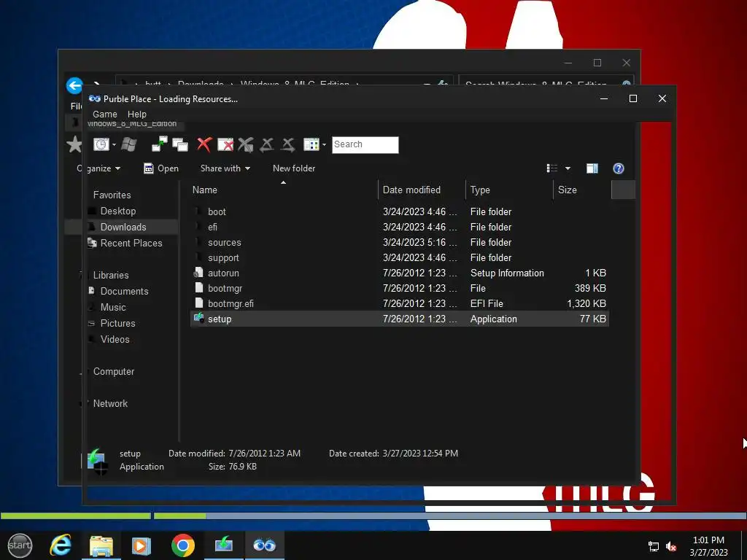The width and height of the screenshot is (747, 560).
Task: Click the plain red X toolbar icon
Action: pos(204,144)
